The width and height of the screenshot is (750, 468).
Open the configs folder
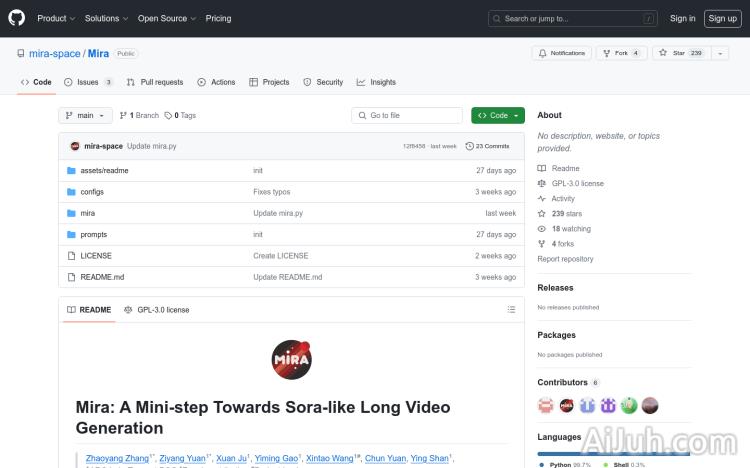tap(92, 192)
